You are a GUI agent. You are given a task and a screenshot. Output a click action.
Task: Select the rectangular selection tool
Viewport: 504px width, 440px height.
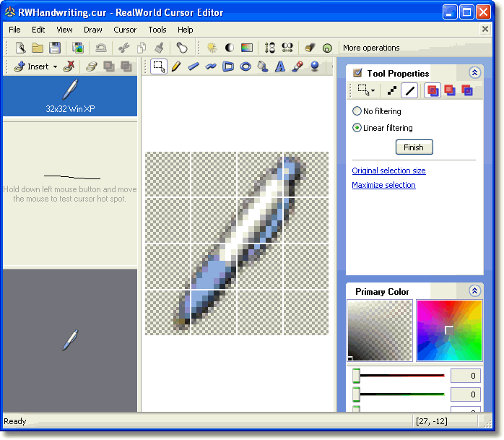click(x=159, y=66)
